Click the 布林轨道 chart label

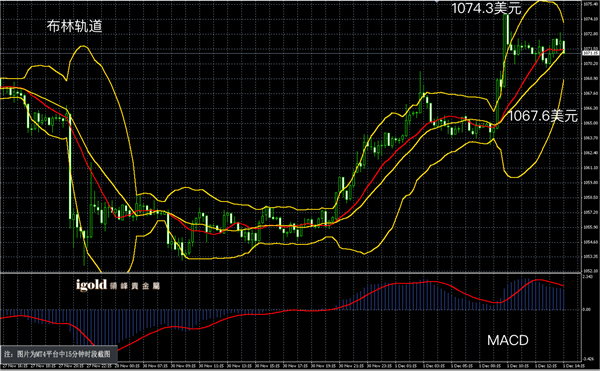click(74, 26)
